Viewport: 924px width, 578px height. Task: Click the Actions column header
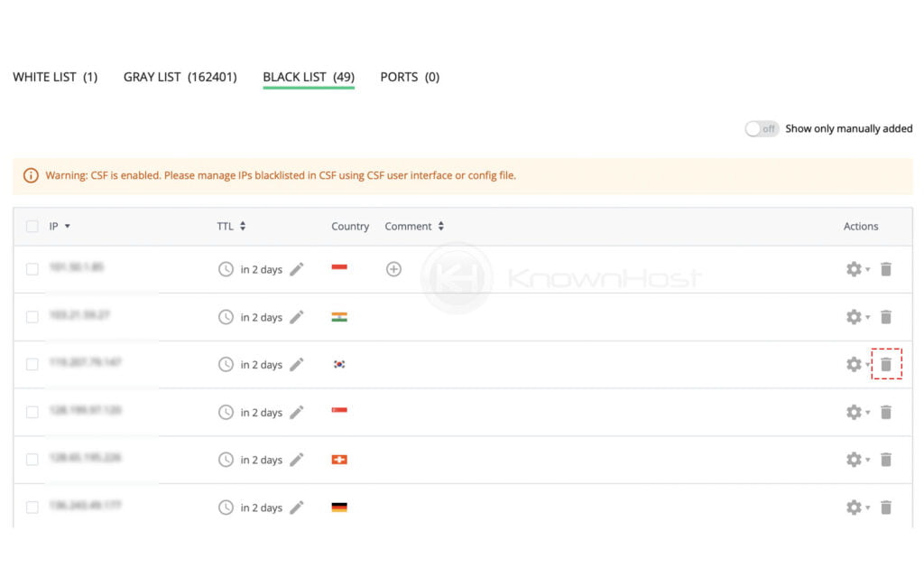pyautogui.click(x=860, y=227)
